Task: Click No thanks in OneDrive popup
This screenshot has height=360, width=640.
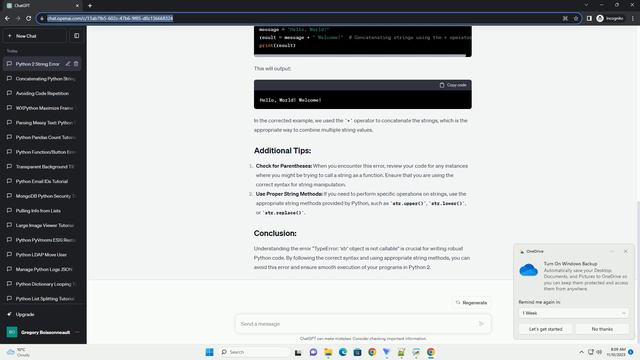Action: pos(602,329)
